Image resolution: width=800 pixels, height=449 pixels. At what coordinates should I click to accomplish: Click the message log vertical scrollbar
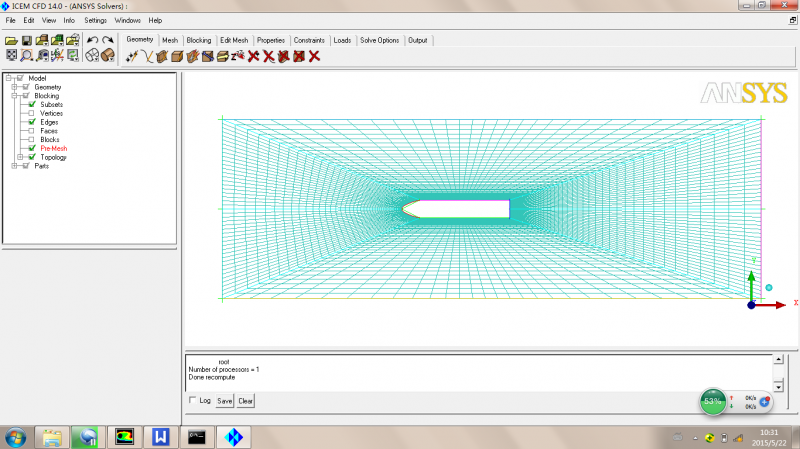click(x=779, y=372)
